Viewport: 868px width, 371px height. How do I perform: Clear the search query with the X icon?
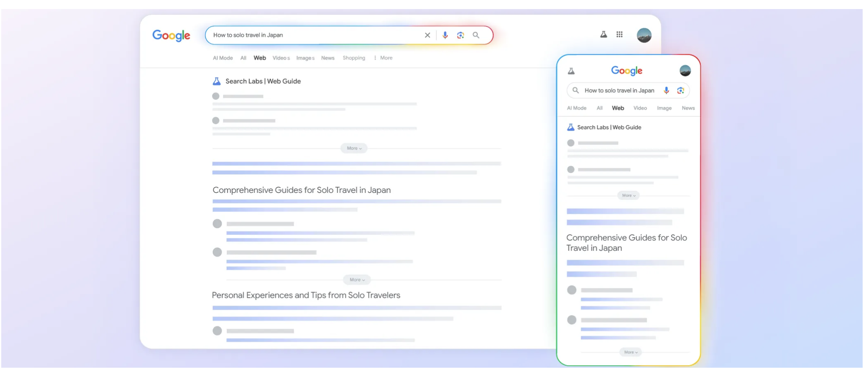tap(427, 35)
